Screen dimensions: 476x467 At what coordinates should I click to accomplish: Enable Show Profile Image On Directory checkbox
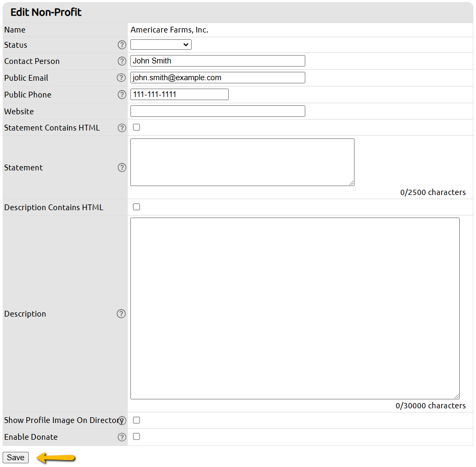pos(137,420)
